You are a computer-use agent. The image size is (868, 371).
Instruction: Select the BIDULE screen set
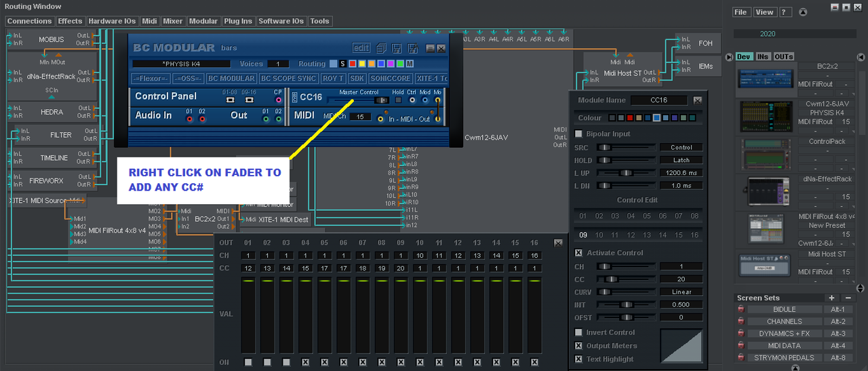pyautogui.click(x=785, y=309)
